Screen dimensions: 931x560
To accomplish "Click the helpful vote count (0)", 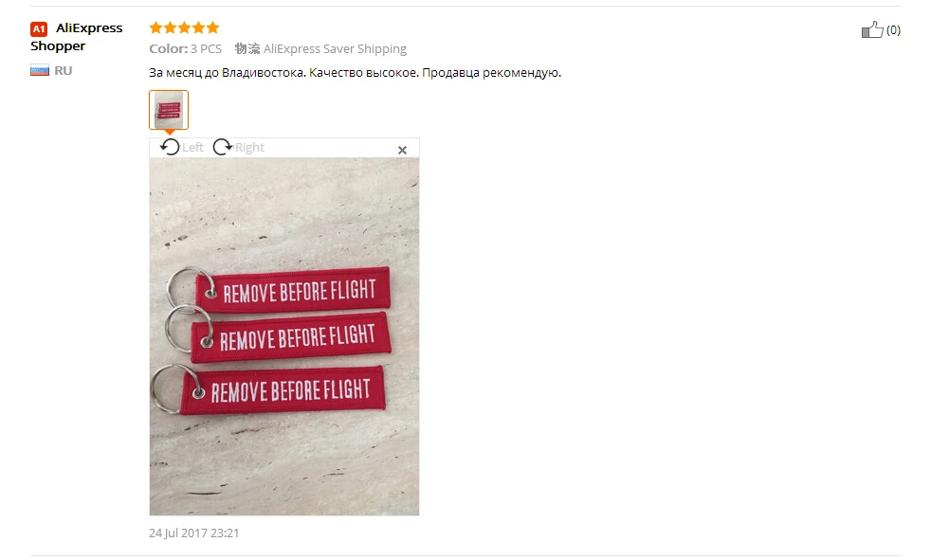I will (893, 30).
